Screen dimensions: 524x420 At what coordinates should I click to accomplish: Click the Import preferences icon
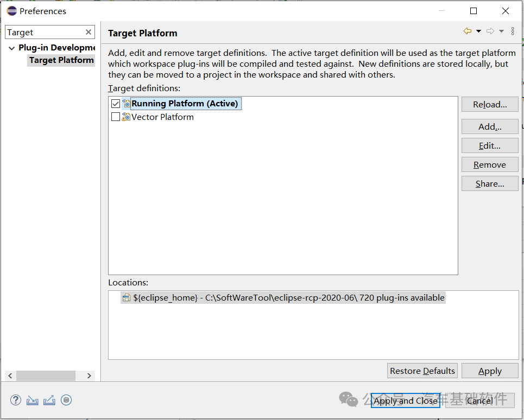[x=33, y=400]
